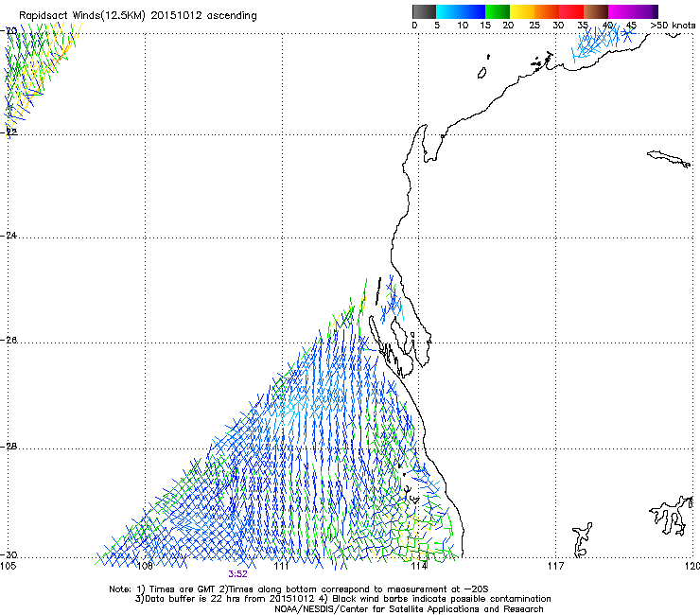Click the yellow 20–25 knot legend segment
This screenshot has width=700, height=615.
pyautogui.click(x=522, y=11)
